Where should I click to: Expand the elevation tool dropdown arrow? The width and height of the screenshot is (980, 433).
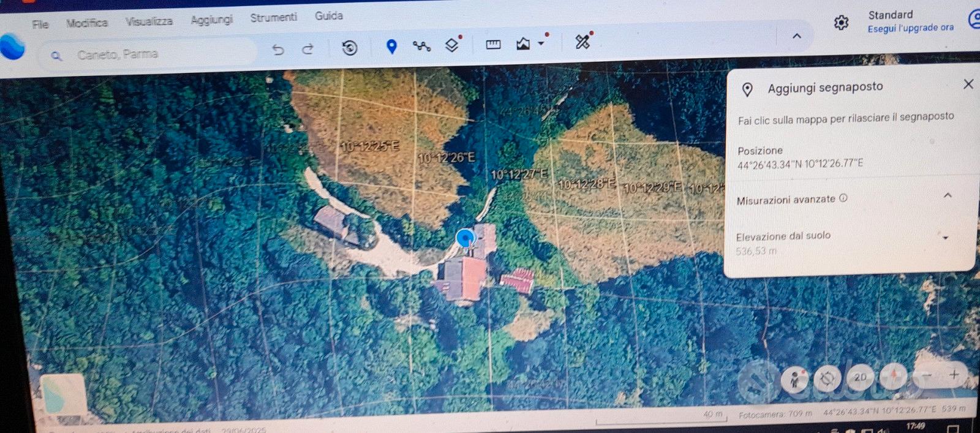coord(541,43)
